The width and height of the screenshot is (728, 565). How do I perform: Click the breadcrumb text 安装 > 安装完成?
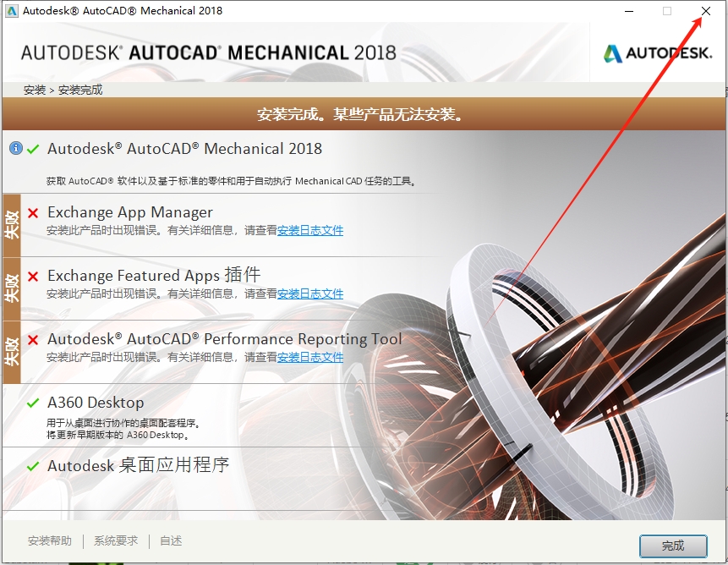pyautogui.click(x=63, y=90)
